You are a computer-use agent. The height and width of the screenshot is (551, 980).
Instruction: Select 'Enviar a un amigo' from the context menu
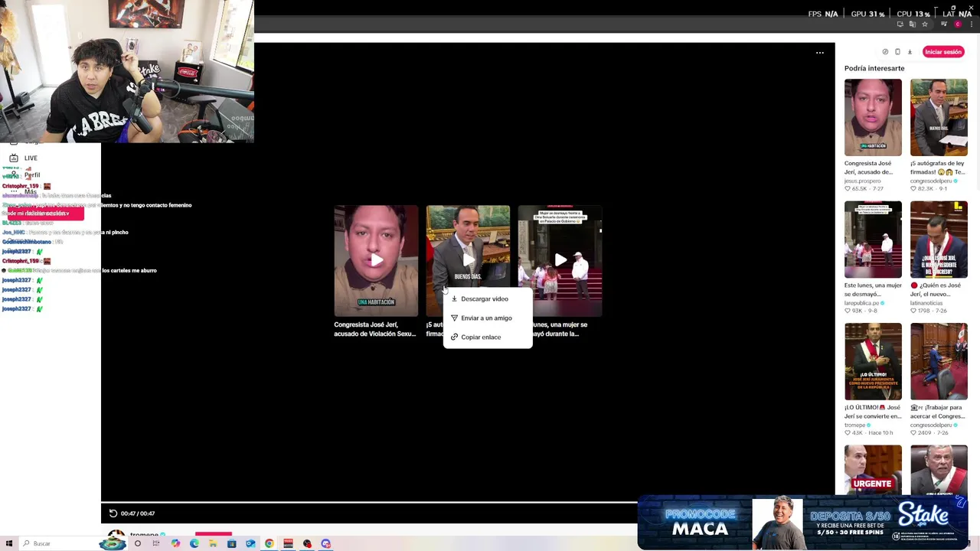point(488,318)
